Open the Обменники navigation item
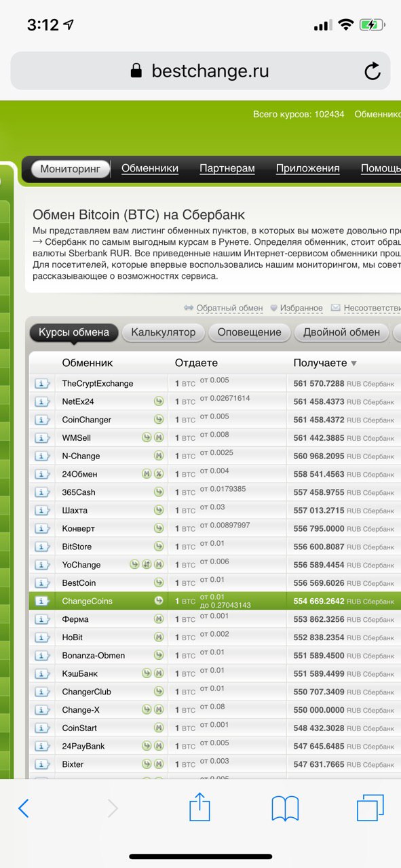Image resolution: width=401 pixels, height=868 pixels. coord(150,169)
